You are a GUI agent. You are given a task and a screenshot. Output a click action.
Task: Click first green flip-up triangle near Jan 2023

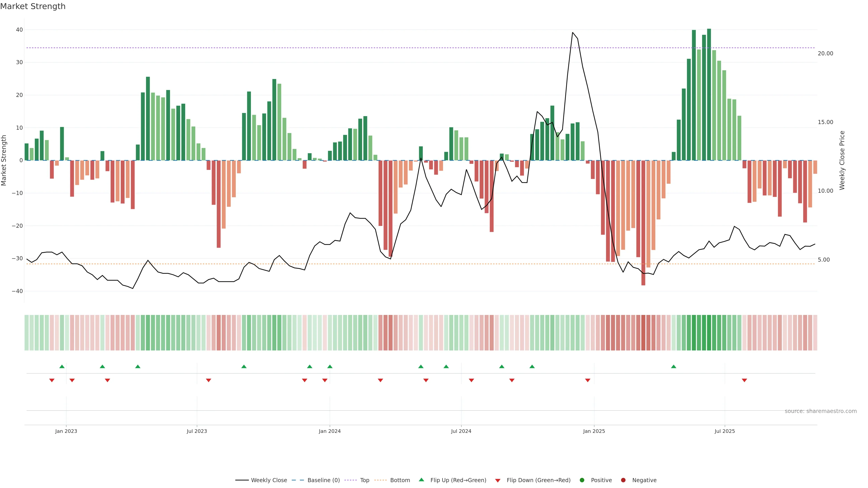[x=62, y=366]
